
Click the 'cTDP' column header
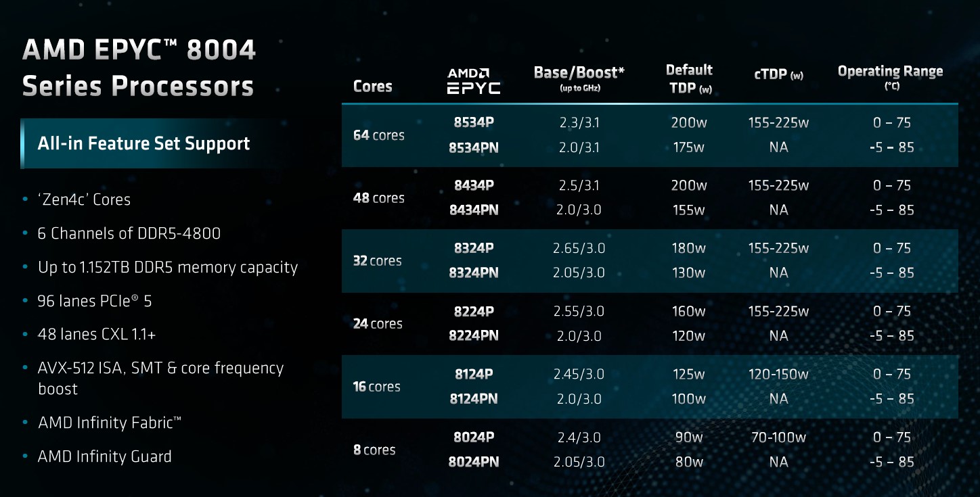tap(778, 74)
